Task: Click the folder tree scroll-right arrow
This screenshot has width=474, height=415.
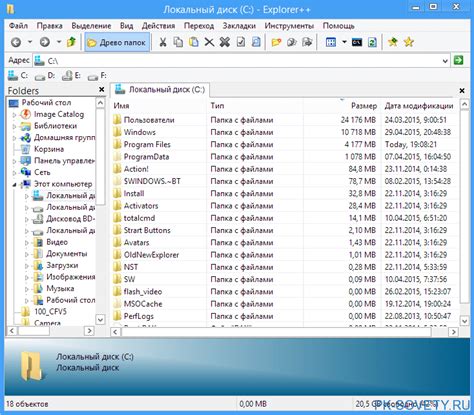Action: (x=89, y=331)
